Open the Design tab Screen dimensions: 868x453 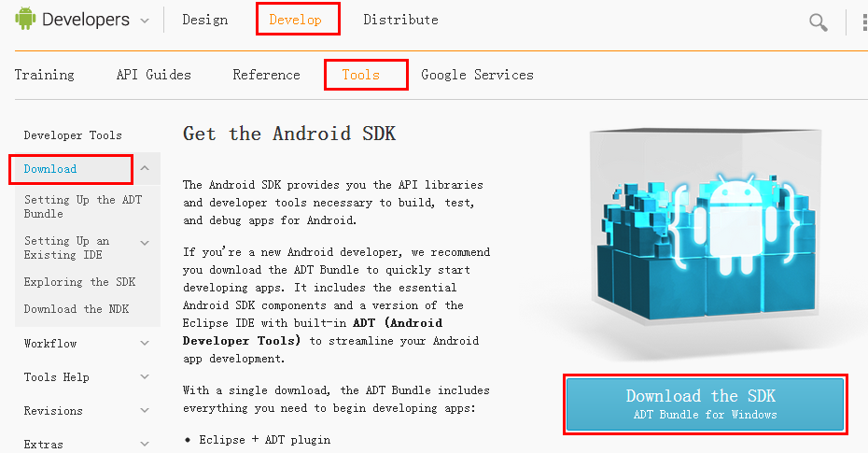[x=204, y=20]
